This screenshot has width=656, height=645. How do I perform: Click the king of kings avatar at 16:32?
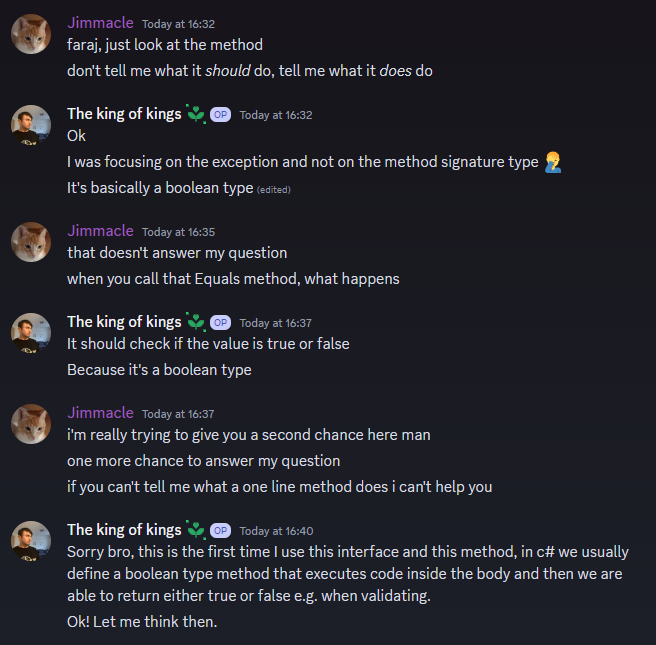[31, 125]
